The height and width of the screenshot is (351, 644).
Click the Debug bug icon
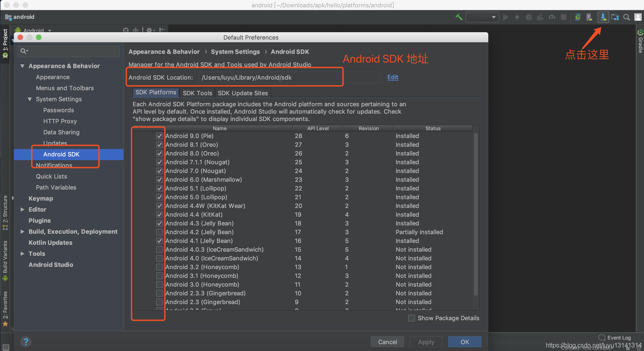[529, 17]
